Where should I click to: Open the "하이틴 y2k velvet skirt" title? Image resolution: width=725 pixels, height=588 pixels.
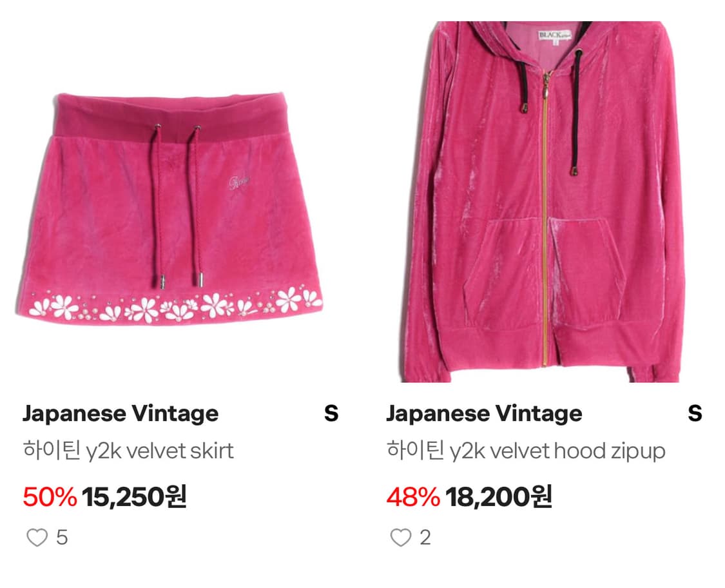click(128, 451)
